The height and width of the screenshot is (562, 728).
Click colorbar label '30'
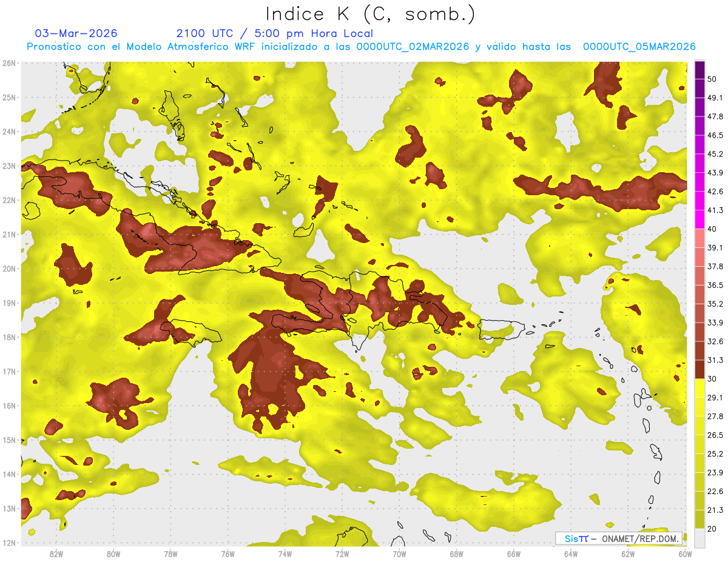pos(712,379)
